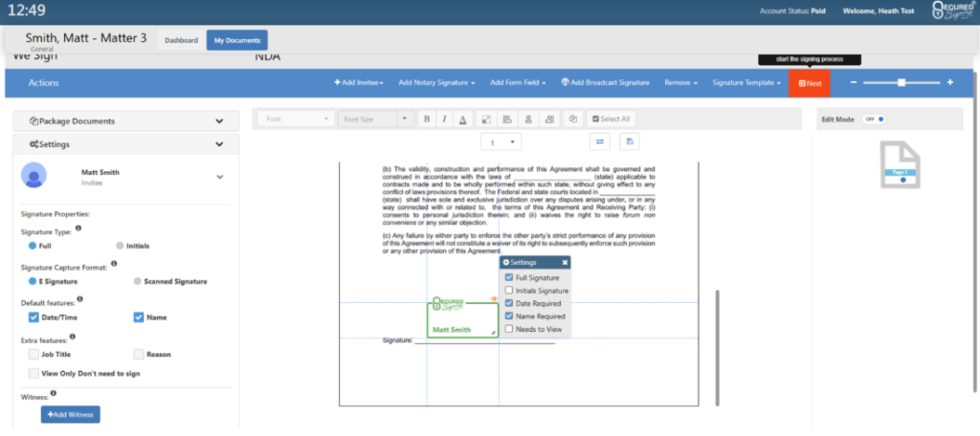Click the align center icon in the toolbar

[528, 119]
